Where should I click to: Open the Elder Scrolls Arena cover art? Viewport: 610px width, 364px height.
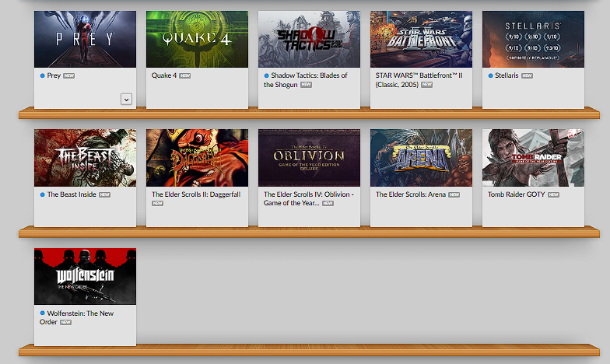point(422,158)
